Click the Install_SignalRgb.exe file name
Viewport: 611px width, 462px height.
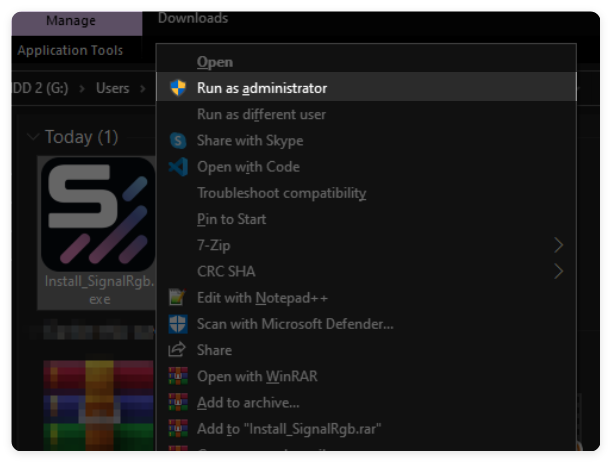click(x=99, y=290)
